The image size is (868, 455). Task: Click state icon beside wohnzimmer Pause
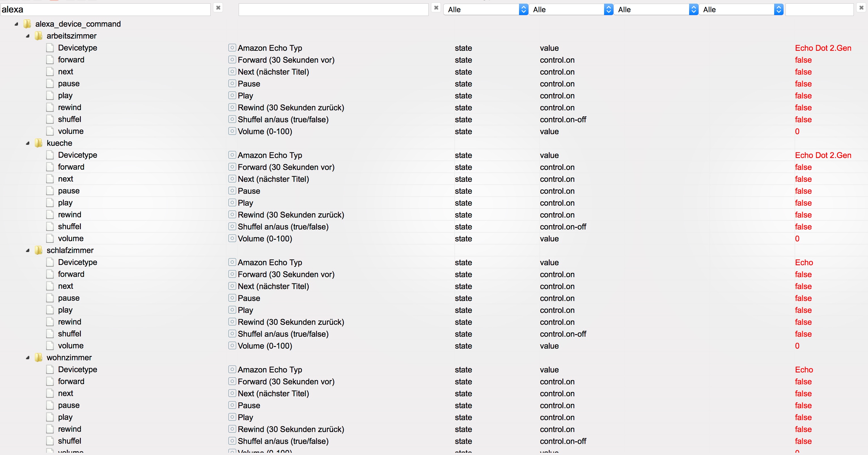point(232,405)
